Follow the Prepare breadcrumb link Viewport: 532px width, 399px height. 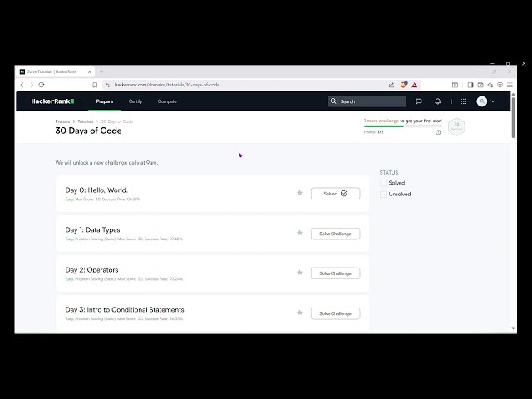pos(62,121)
